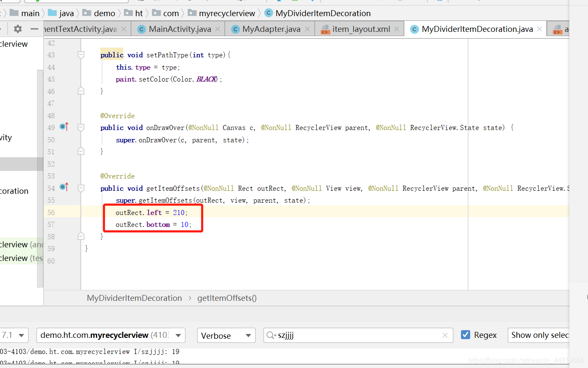This screenshot has width=588, height=368.
Task: Collapse onDrawOver method at line 49
Action: (x=81, y=127)
